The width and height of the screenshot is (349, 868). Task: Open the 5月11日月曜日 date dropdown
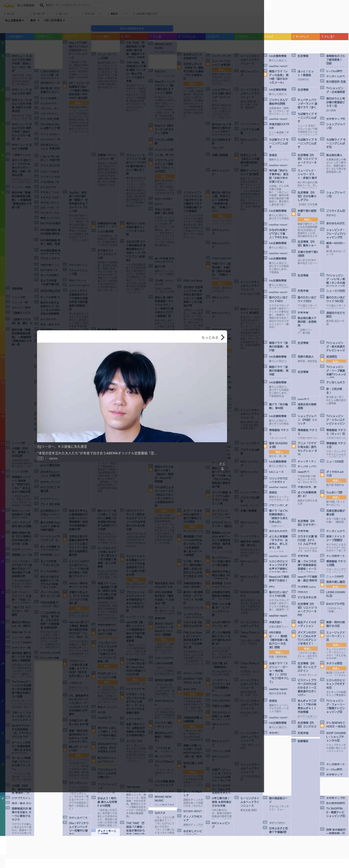(54, 21)
